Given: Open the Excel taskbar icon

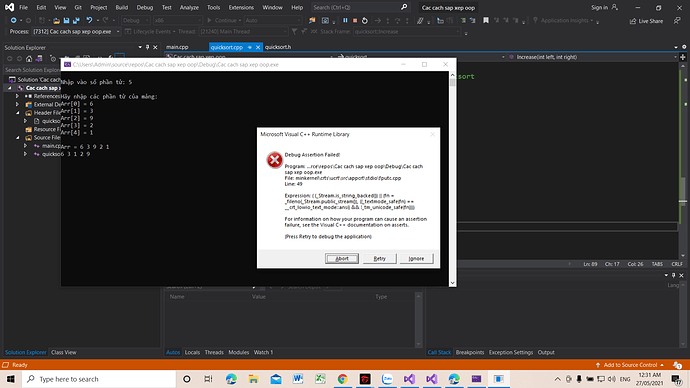Looking at the screenshot, I should point(320,379).
